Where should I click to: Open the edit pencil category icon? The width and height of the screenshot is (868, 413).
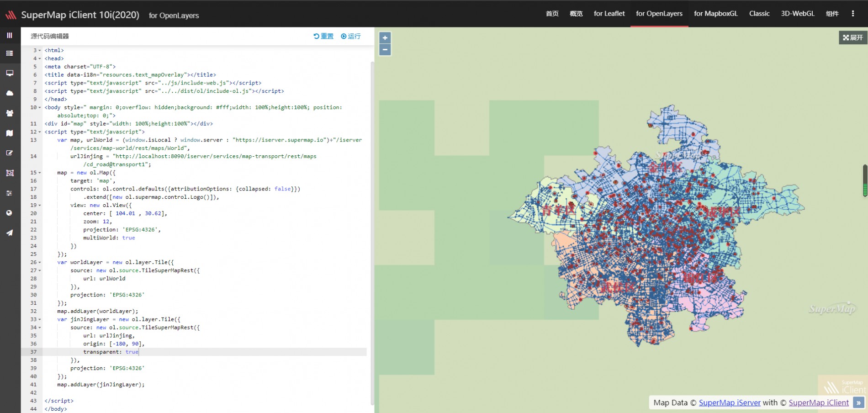click(x=10, y=153)
